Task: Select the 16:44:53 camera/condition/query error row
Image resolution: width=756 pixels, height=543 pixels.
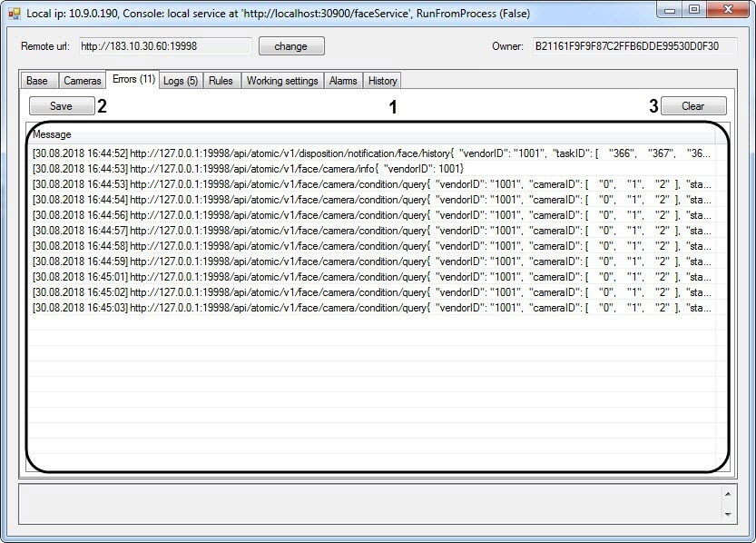Action: click(371, 184)
